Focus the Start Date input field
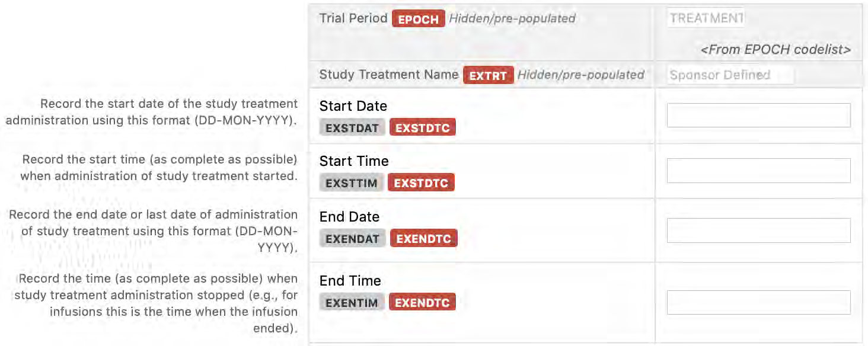 758,115
